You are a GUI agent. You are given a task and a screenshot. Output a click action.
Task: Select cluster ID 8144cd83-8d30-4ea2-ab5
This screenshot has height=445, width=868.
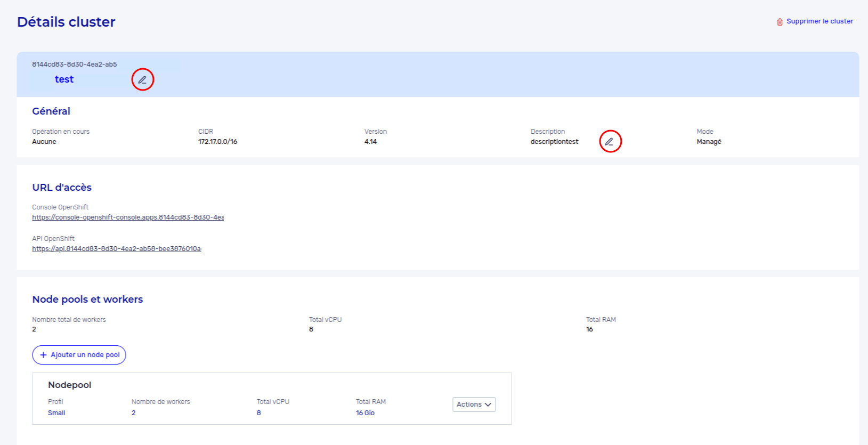(75, 64)
